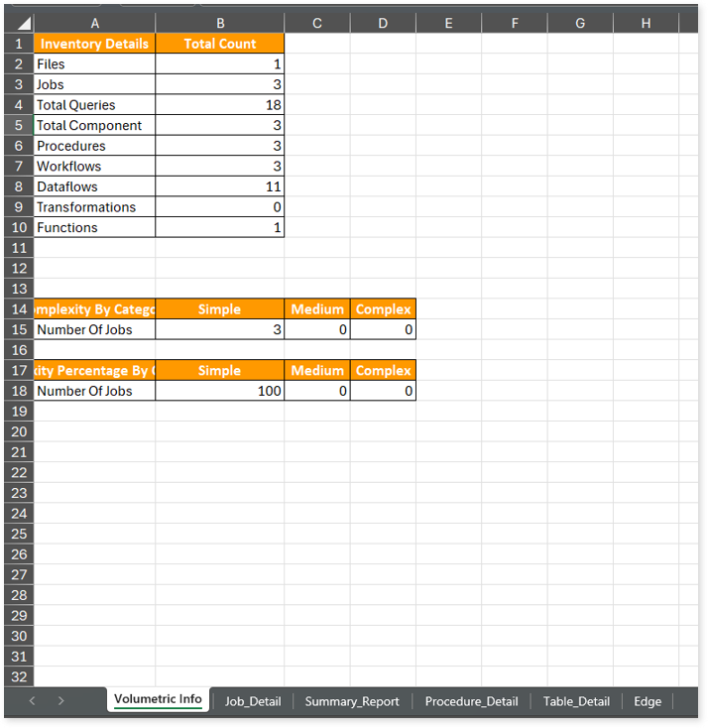Open the Procedure_Detail sheet tab
Screen dimensions: 708x728
tap(471, 701)
